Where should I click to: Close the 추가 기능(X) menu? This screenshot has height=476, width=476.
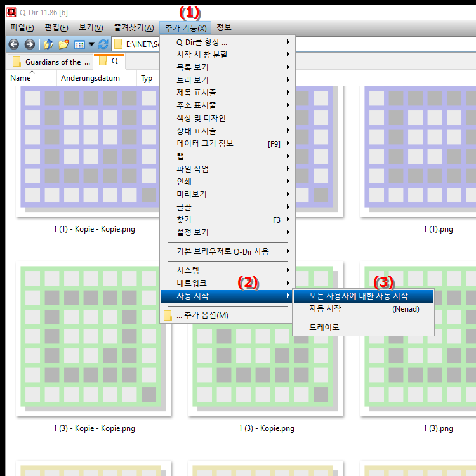coord(185,28)
